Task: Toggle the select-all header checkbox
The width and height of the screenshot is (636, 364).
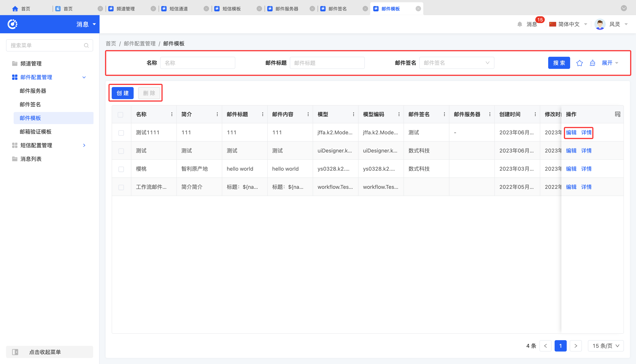Action: point(121,115)
